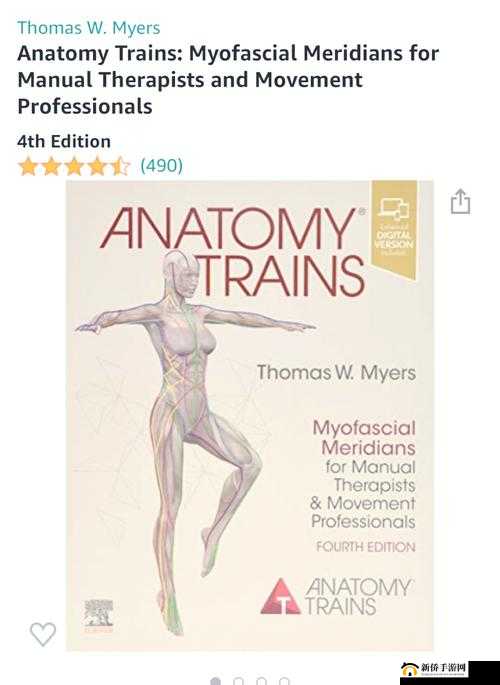Click the house logo watermark at bottom
Screen dimensions: 500x685
(x=410, y=669)
